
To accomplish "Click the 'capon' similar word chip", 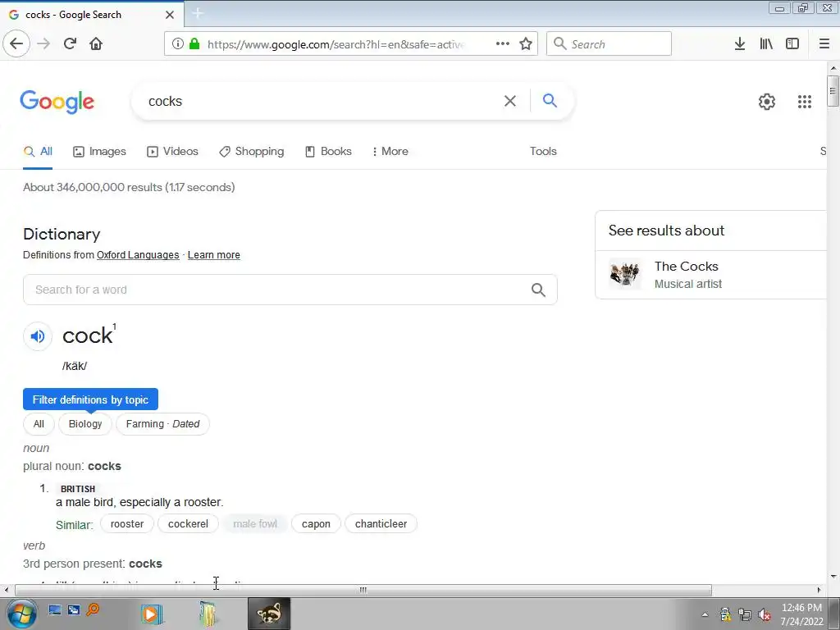I will coord(316,524).
